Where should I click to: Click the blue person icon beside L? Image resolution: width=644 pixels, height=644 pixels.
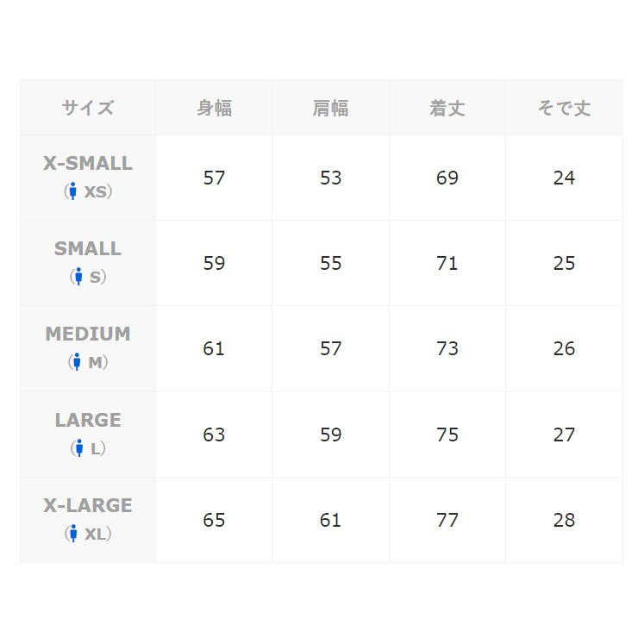pos(78,448)
